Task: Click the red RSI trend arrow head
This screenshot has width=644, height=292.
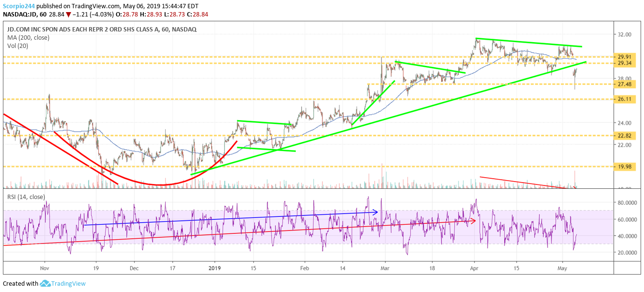Action: pyautogui.click(x=474, y=221)
